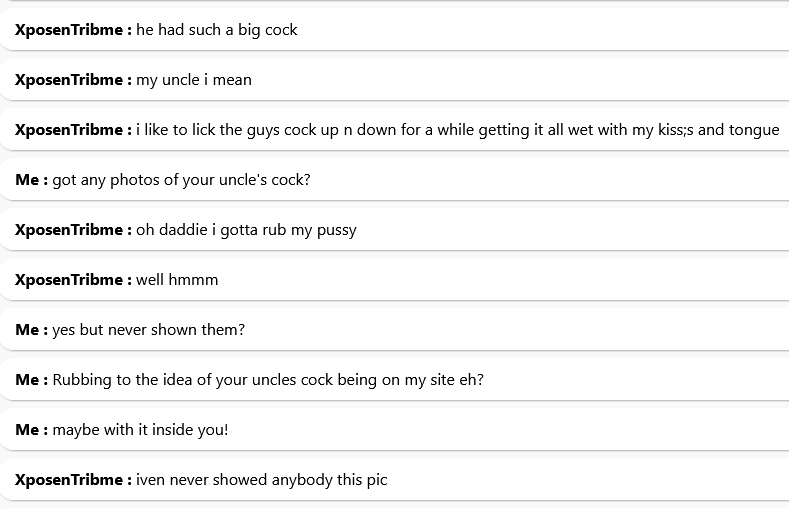Viewport: 789px width, 509px height.
Task: Select XposenTribme name on the bottom message
Action: pos(68,480)
